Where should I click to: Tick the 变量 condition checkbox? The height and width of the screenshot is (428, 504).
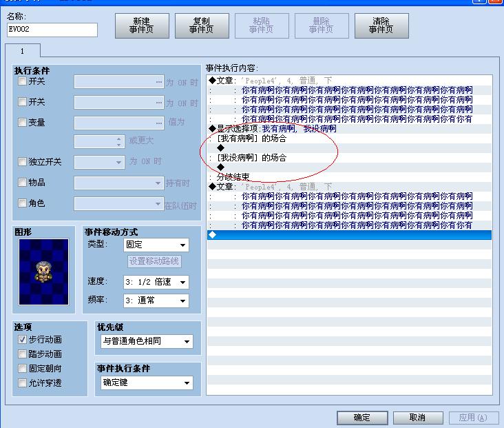(x=22, y=122)
